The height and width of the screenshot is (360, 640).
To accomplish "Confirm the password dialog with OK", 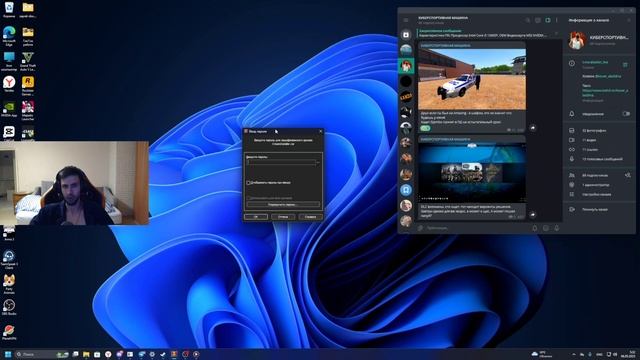I will pos(256,217).
